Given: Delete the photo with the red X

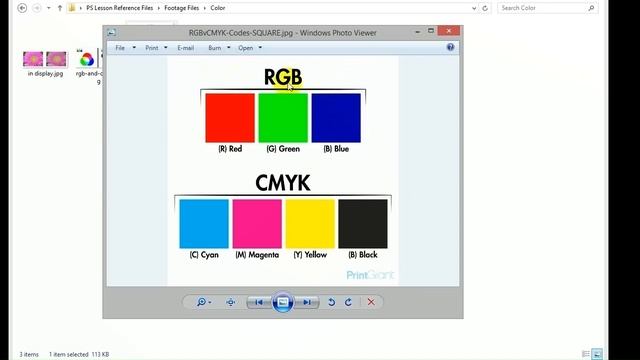Looking at the screenshot, I should pos(371,302).
